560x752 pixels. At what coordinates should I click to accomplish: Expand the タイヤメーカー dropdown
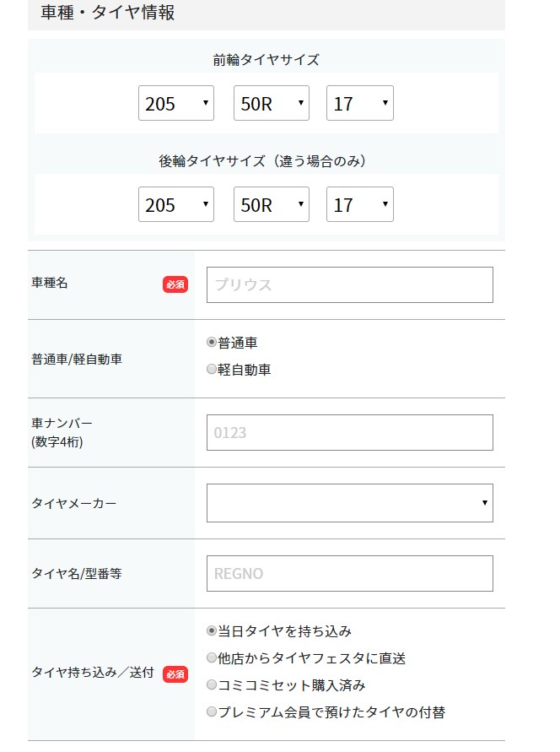click(350, 503)
